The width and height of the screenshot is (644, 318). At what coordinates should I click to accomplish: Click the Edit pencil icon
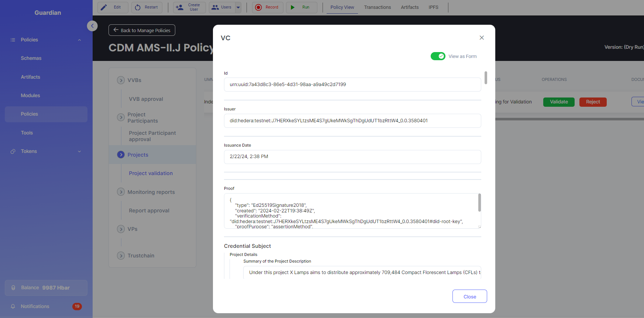[x=104, y=7]
